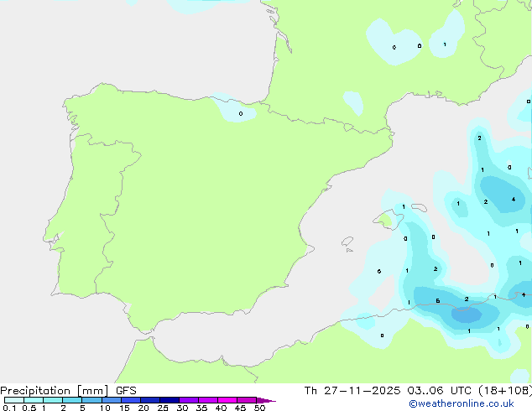Click the '10' legend scale label

click(x=105, y=408)
